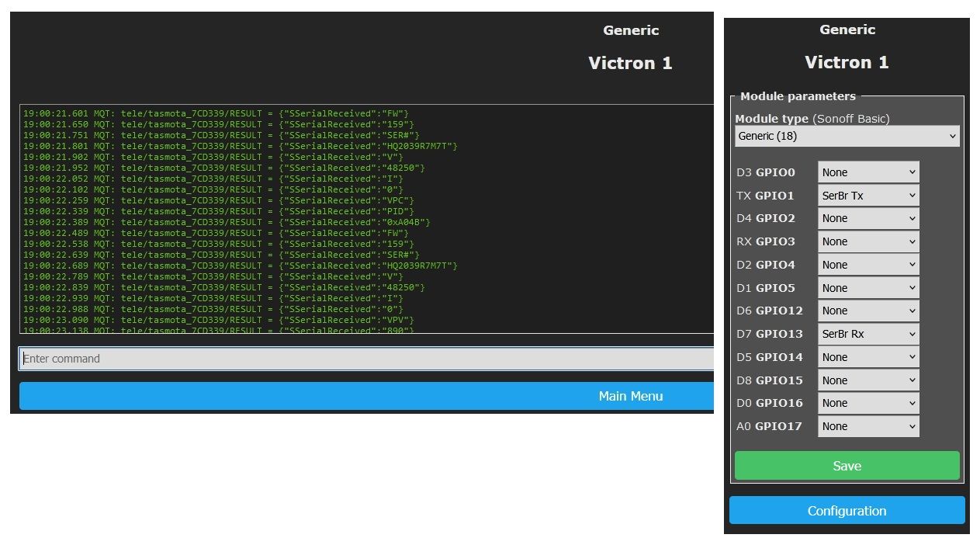Open the D1 GPIO5 dropdown

868,288
